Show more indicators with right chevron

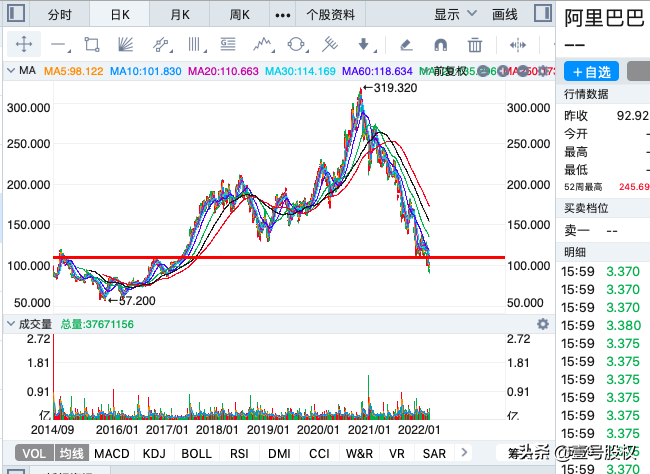click(464, 452)
